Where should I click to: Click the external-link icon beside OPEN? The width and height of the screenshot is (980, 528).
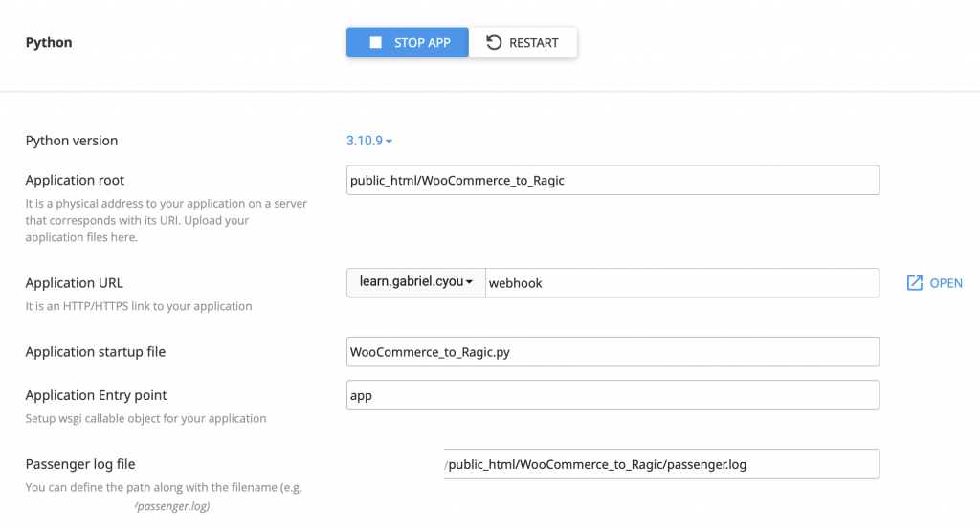tap(915, 283)
